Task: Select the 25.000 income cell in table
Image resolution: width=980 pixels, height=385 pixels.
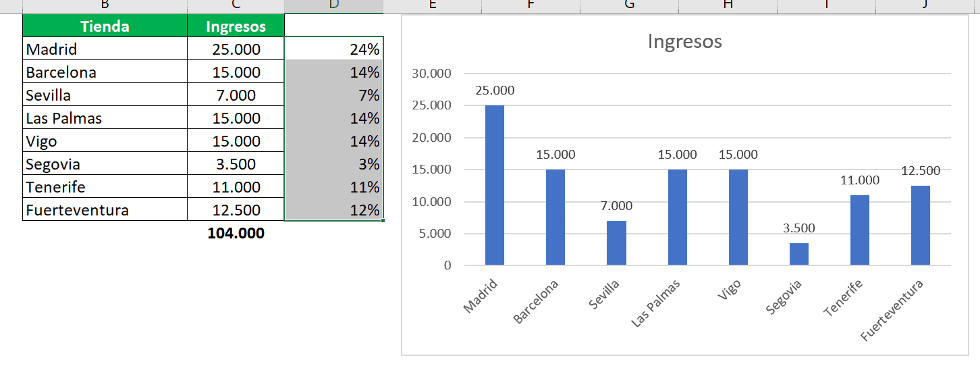Action: pos(236,49)
